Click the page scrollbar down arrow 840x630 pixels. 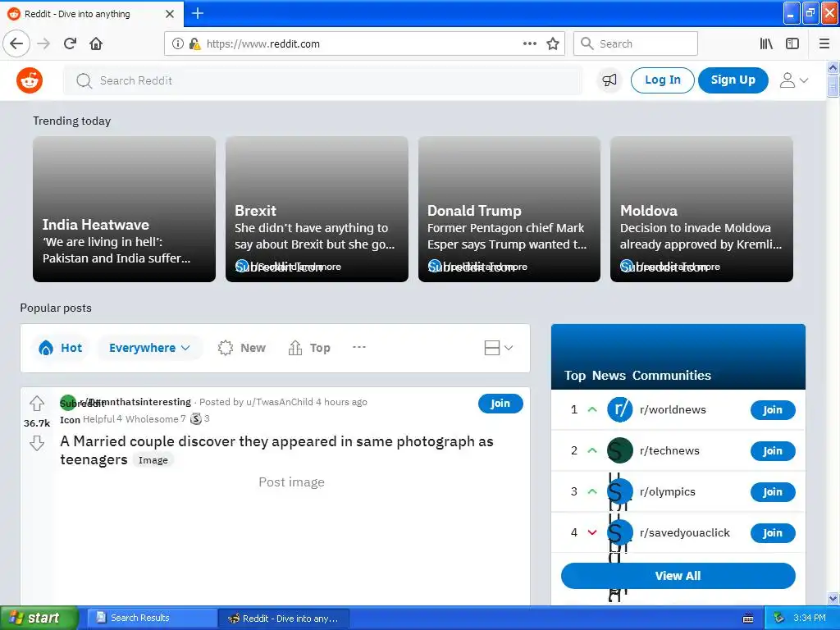click(833, 598)
